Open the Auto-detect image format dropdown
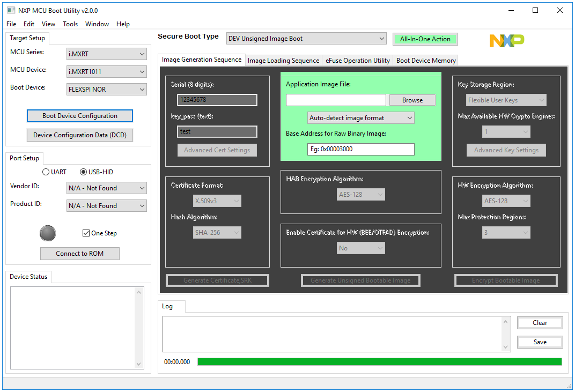This screenshot has width=575, height=392. tap(361, 118)
